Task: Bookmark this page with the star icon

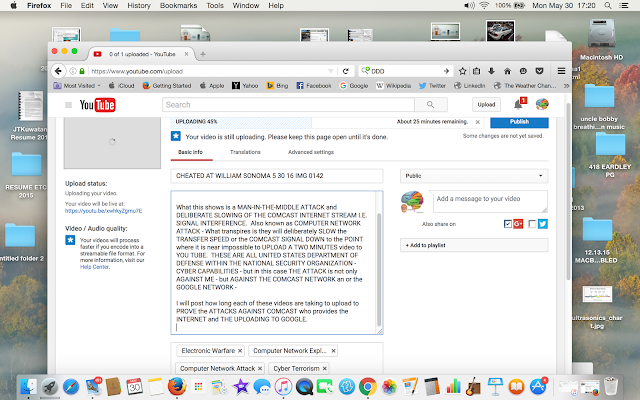Action: pos(462,71)
